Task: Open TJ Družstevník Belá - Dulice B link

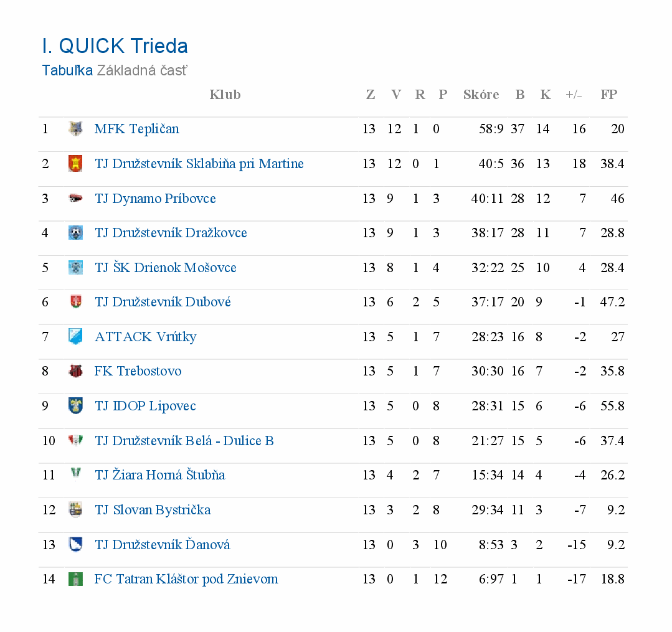Action: click(184, 441)
